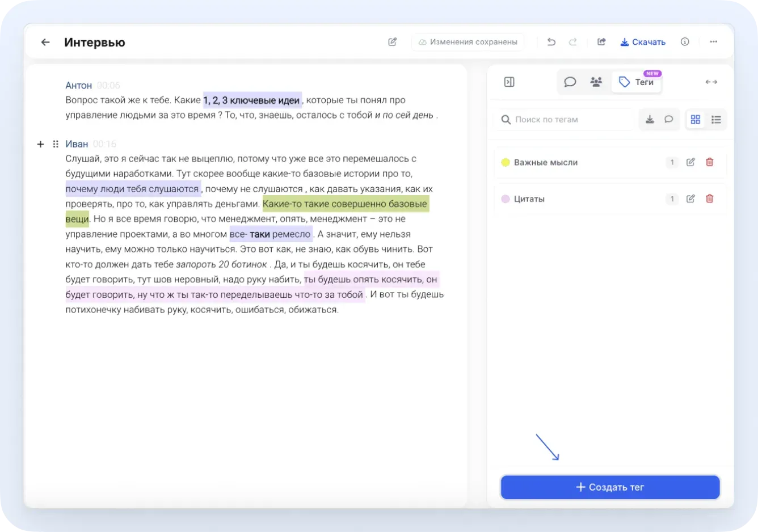Switch tags to list view

tap(716, 120)
